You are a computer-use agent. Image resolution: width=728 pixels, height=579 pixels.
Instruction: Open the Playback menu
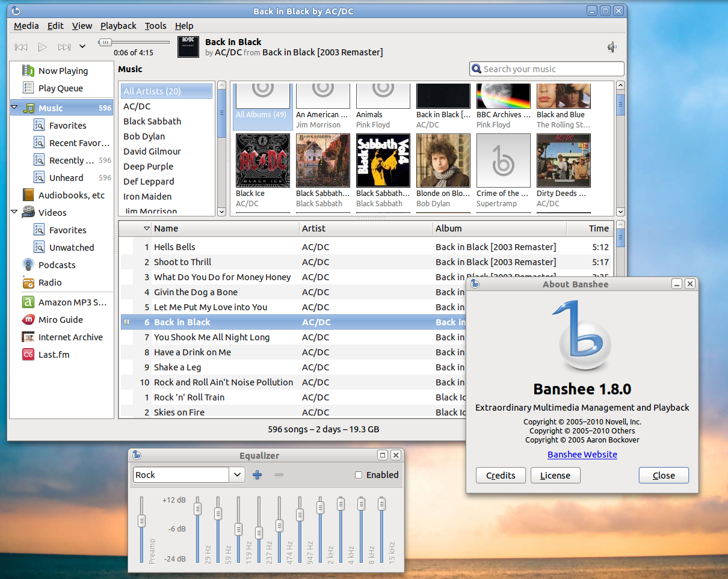118,26
